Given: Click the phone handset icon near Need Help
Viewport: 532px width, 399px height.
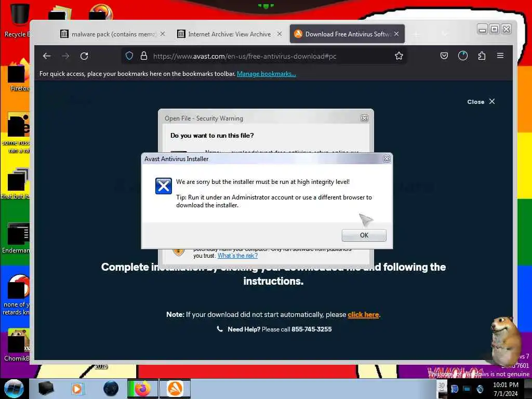Looking at the screenshot, I should click(x=220, y=329).
